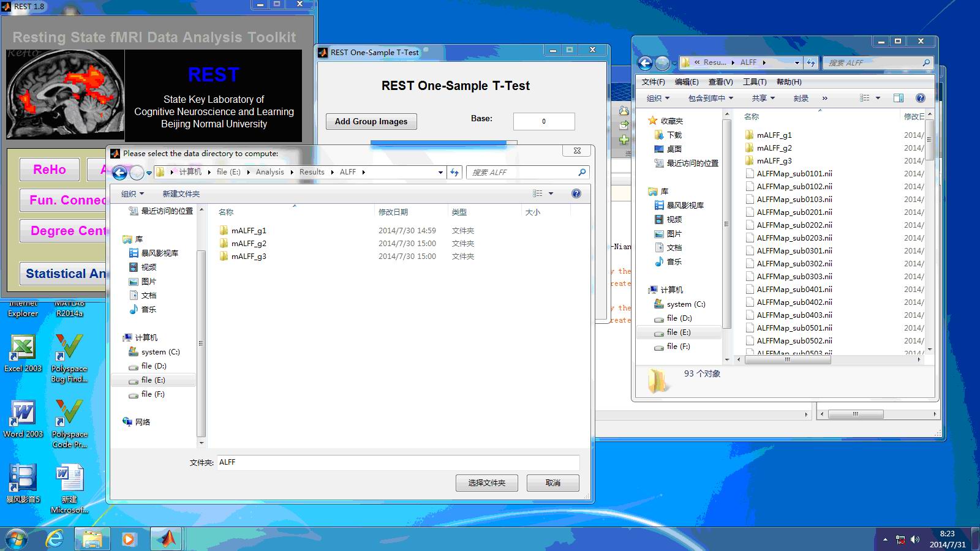Select file (F:) drive in dialog sidebar
The width and height of the screenshot is (980, 551).
(153, 394)
